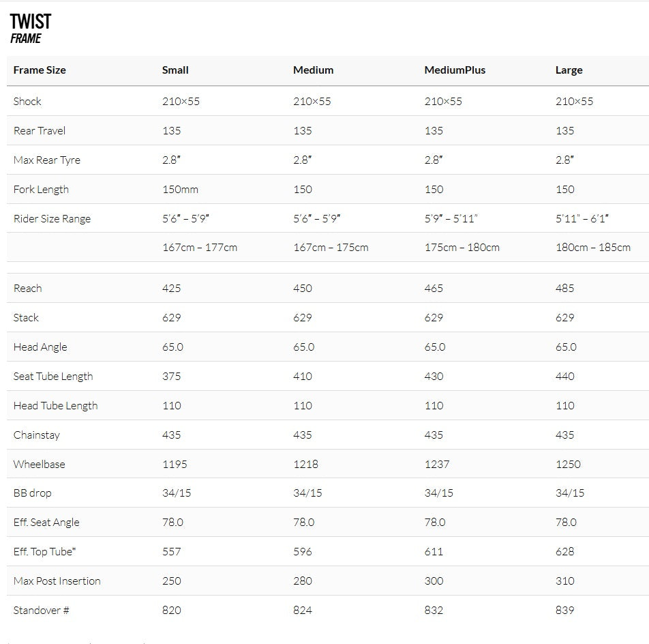Click the Large standover value 839
This screenshot has width=649, height=644.
point(565,611)
